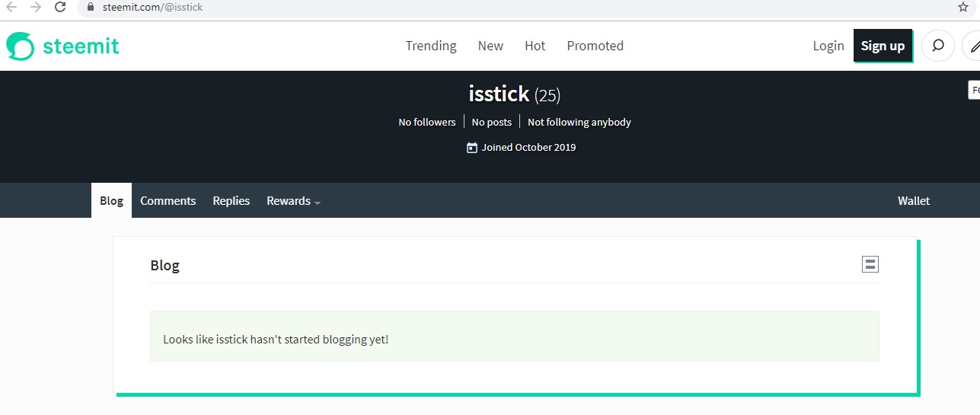Open the Trending menu
Screen dimensions: 980x415
[x=431, y=46]
